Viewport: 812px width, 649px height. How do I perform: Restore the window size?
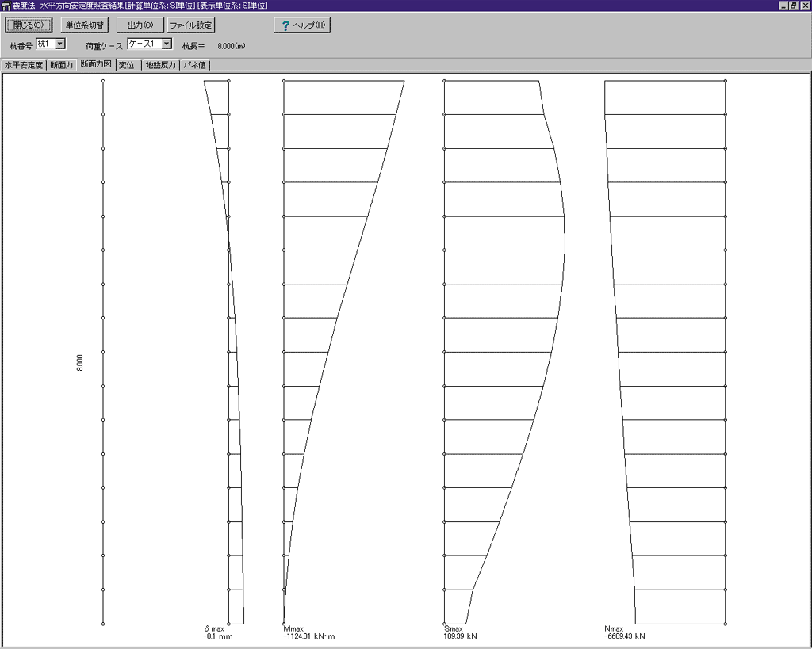[x=794, y=6]
